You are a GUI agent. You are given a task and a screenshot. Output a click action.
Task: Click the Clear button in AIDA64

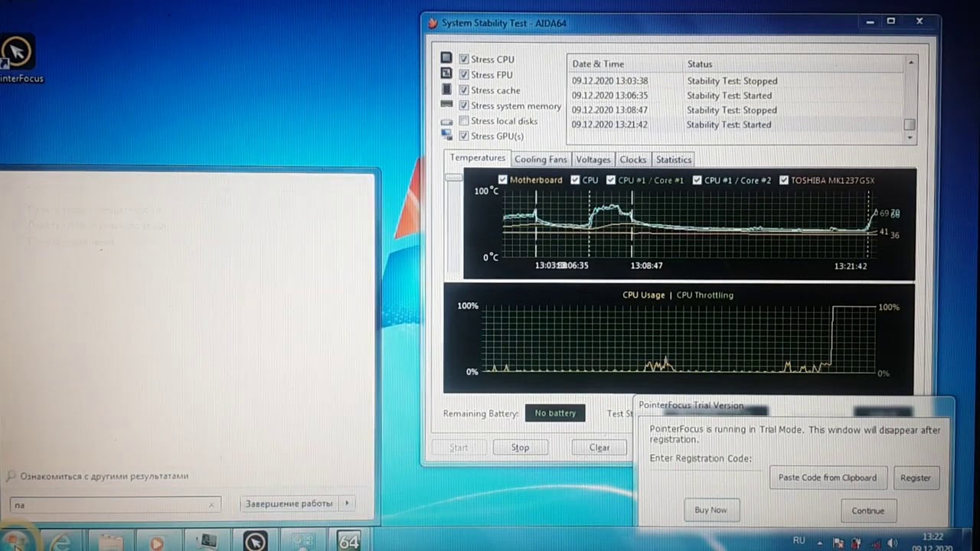[x=599, y=448]
